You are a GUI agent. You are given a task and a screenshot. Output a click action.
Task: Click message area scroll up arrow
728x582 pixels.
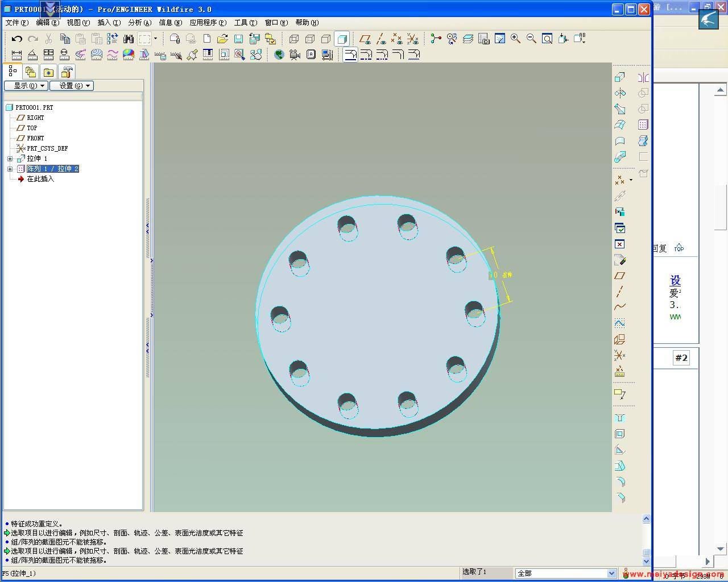pyautogui.click(x=646, y=518)
